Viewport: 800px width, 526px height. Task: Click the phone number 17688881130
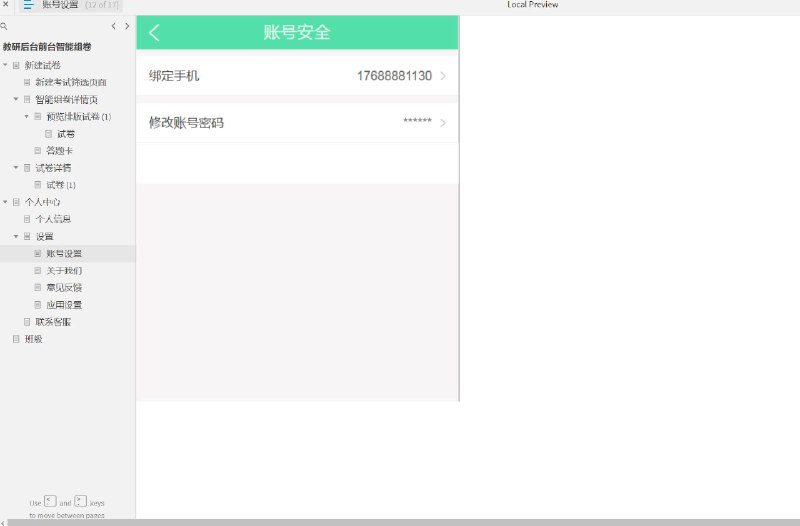click(x=394, y=76)
